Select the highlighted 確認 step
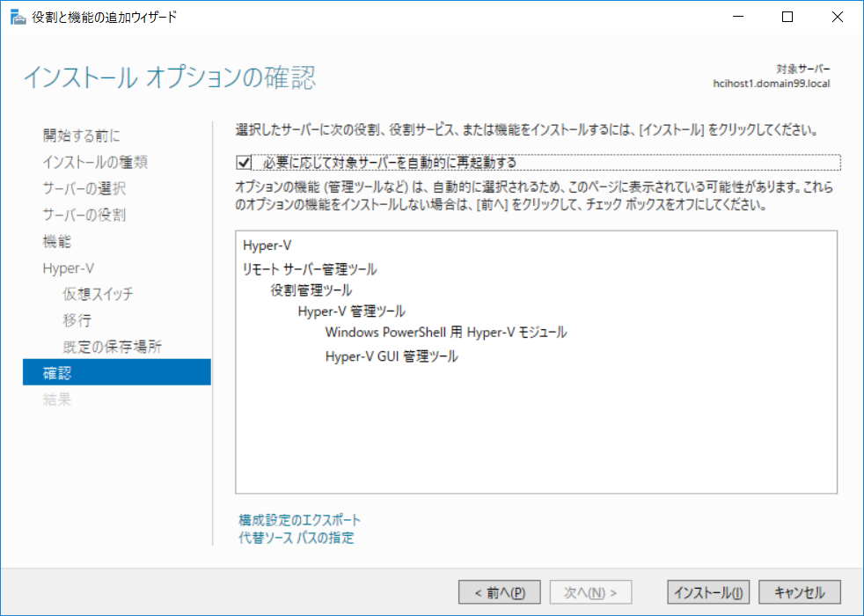 117,372
